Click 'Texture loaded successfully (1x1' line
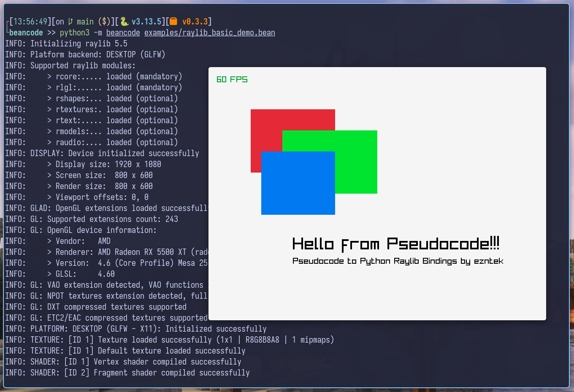Screen dimensions: 574x392 point(170,340)
